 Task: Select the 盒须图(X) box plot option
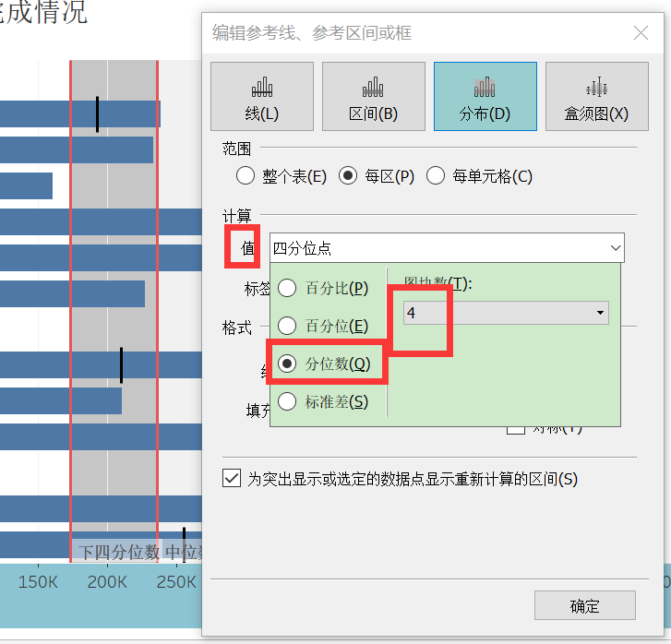click(597, 96)
